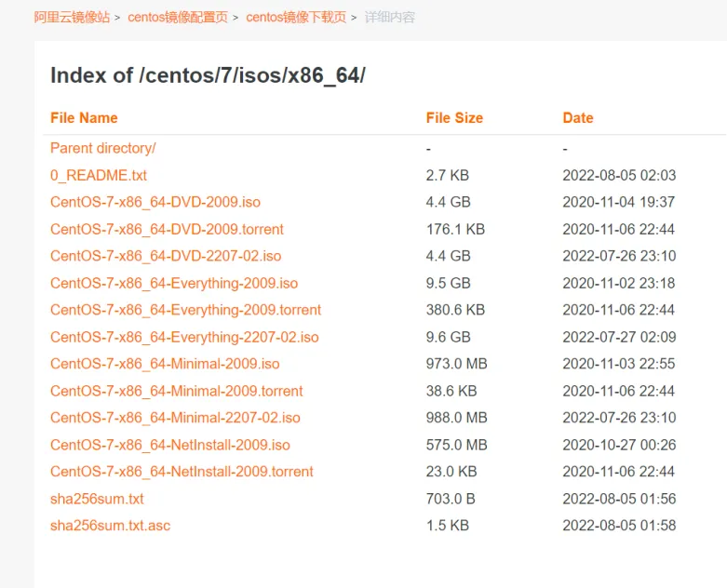
Task: Click date 2022-08-05 01:56
Action: [619, 499]
